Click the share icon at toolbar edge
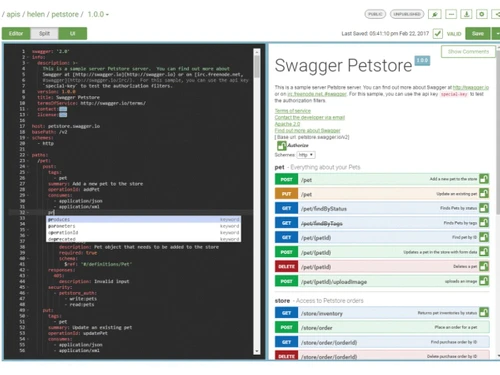Image resolution: width=500 pixels, height=375 pixels. [497, 14]
